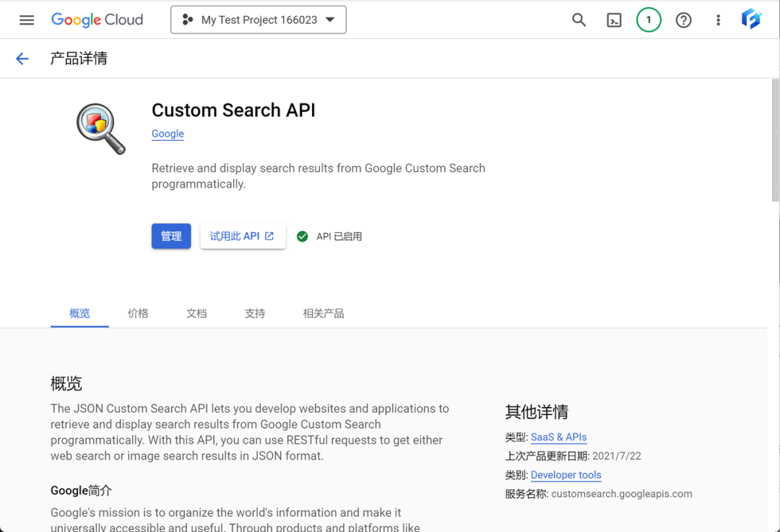Activate Cloud Shell terminal icon
This screenshot has width=780, height=532.
(614, 20)
